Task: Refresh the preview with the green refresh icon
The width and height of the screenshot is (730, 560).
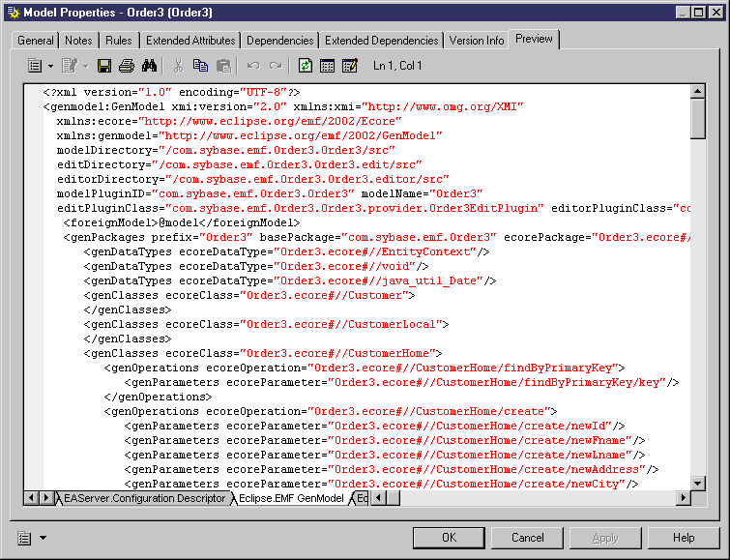Action: tap(306, 66)
